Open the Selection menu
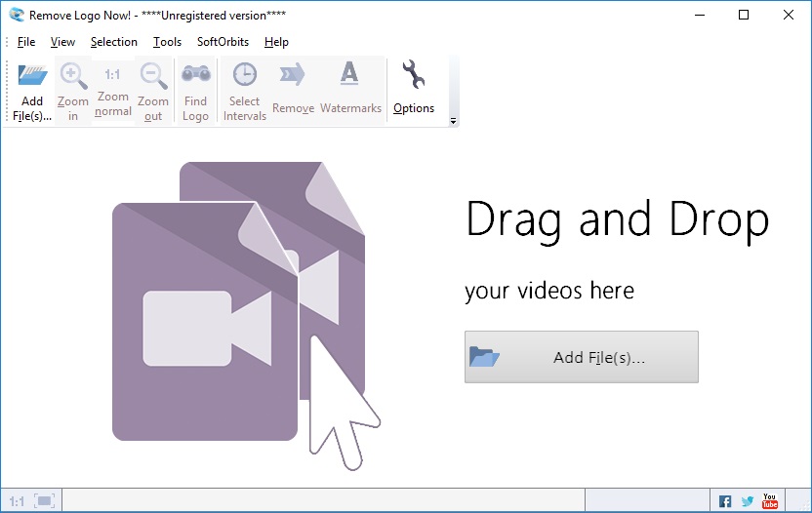Screen dimensions: 812x513 (x=114, y=42)
